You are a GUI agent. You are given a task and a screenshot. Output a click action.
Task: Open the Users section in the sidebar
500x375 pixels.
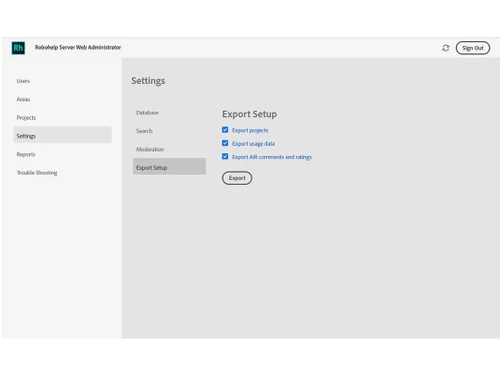(x=23, y=81)
